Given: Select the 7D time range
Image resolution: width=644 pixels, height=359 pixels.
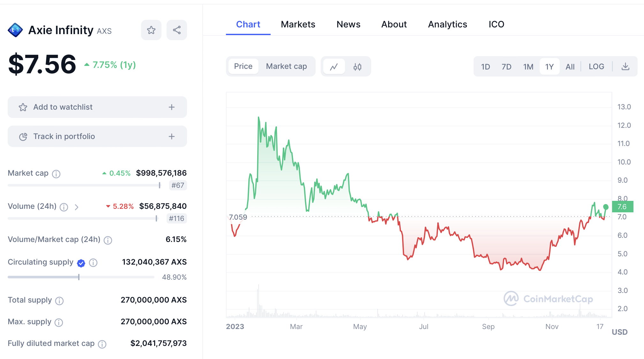Looking at the screenshot, I should 506,67.
